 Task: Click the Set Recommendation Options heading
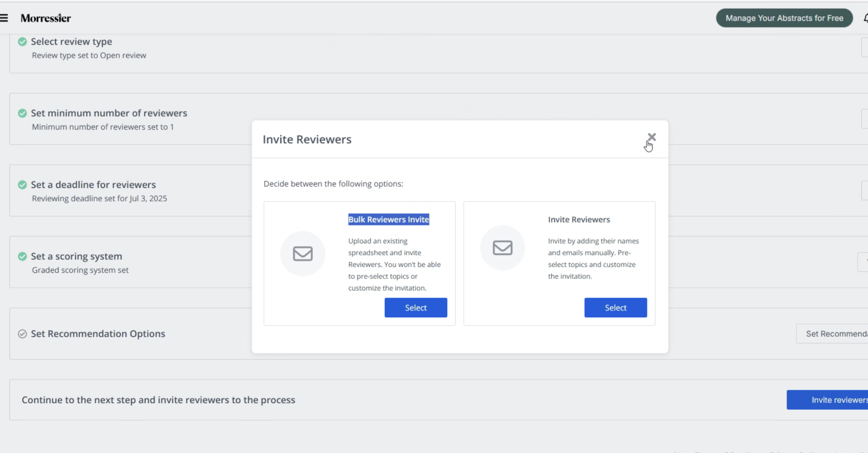pos(98,334)
